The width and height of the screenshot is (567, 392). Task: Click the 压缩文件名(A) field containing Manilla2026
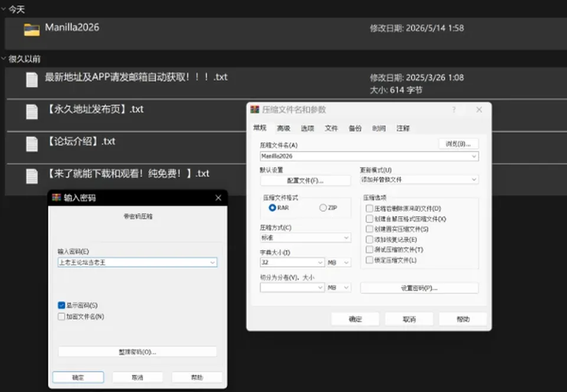pyautogui.click(x=369, y=156)
